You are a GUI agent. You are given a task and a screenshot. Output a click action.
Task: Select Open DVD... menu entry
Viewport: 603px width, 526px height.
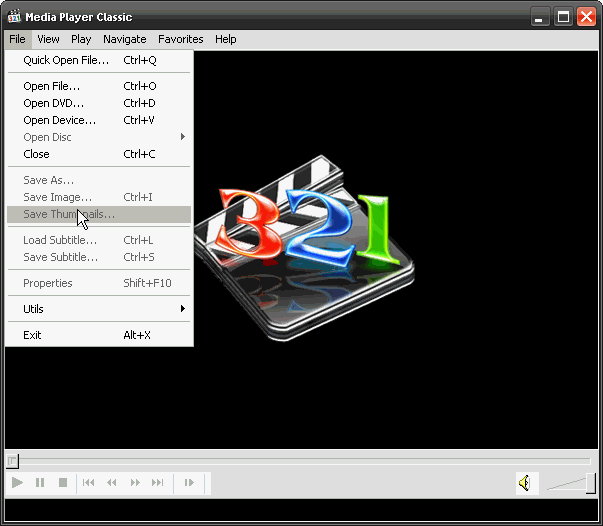[99, 103]
